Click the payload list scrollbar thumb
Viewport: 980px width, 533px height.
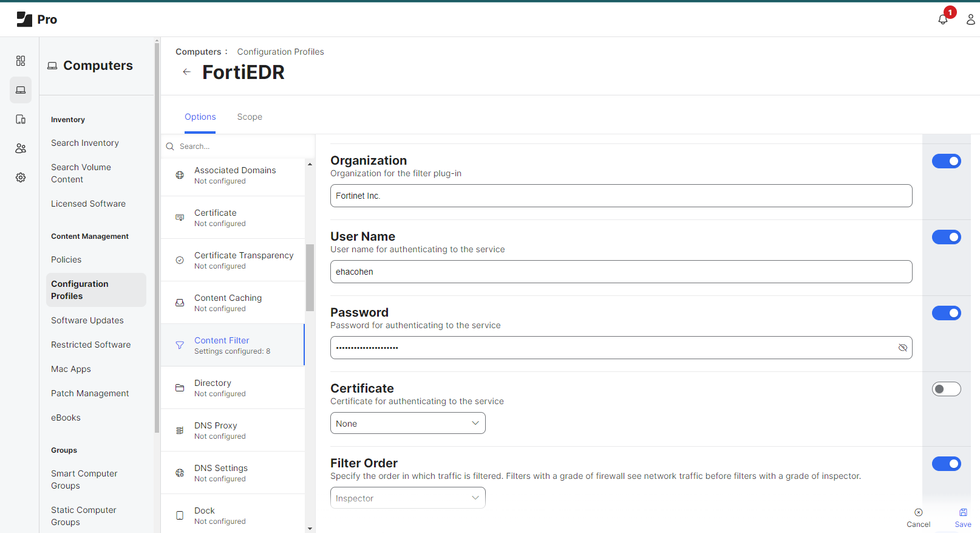[310, 278]
